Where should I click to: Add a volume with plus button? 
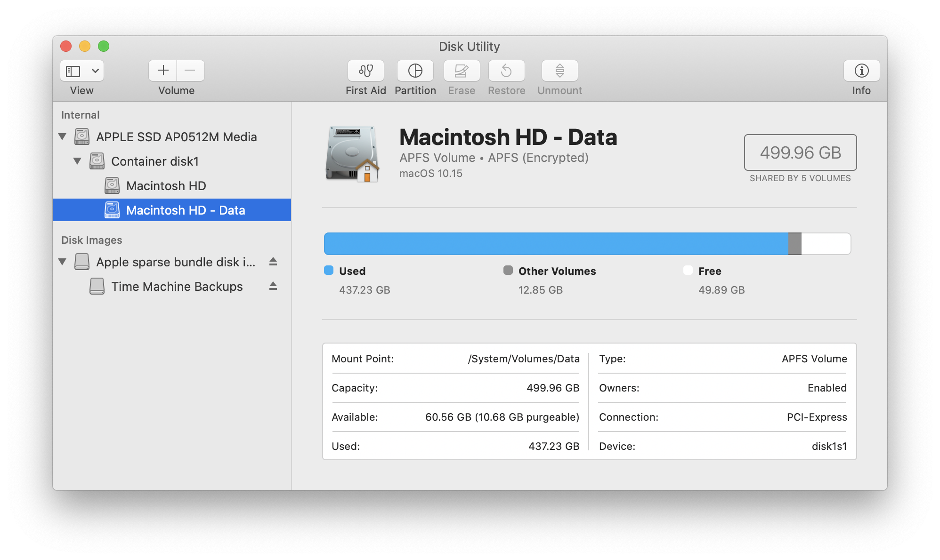click(163, 71)
